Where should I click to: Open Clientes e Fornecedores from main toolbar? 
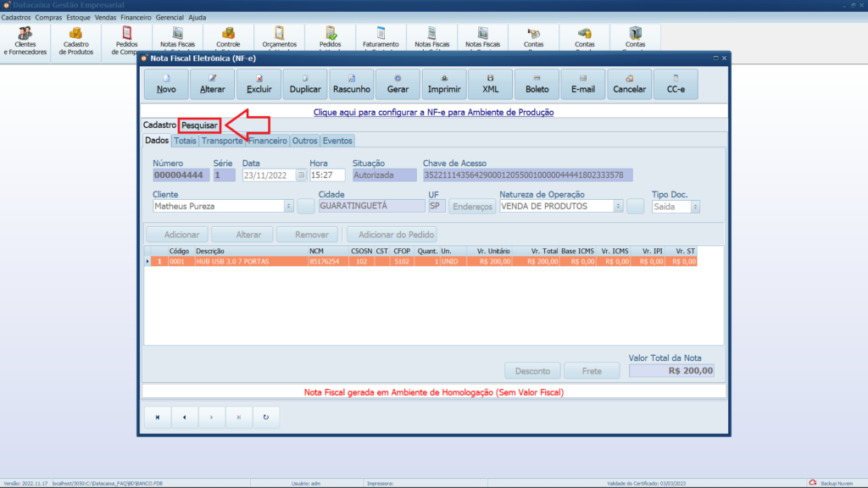click(25, 41)
